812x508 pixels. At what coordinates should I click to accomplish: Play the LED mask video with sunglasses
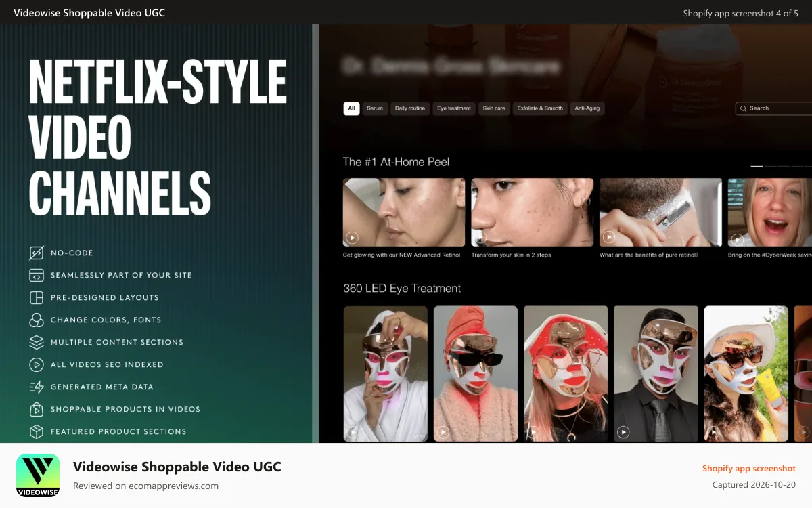443,431
